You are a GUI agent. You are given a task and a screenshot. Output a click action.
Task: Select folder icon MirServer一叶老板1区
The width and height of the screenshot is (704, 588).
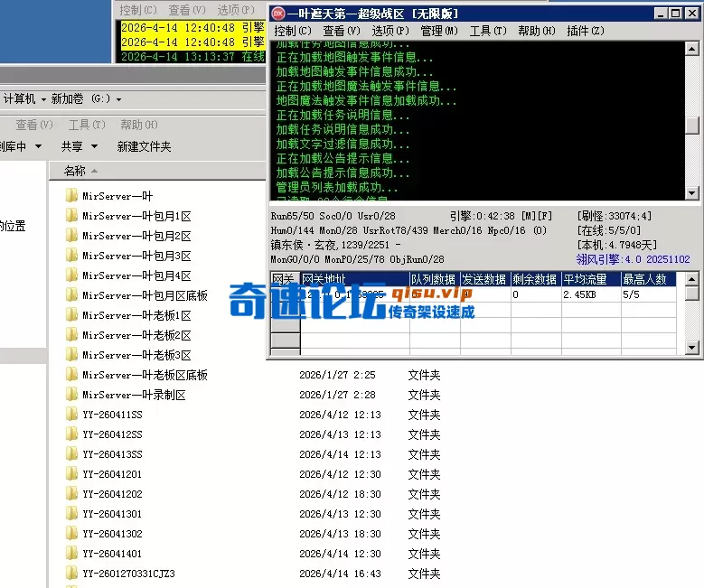[71, 314]
